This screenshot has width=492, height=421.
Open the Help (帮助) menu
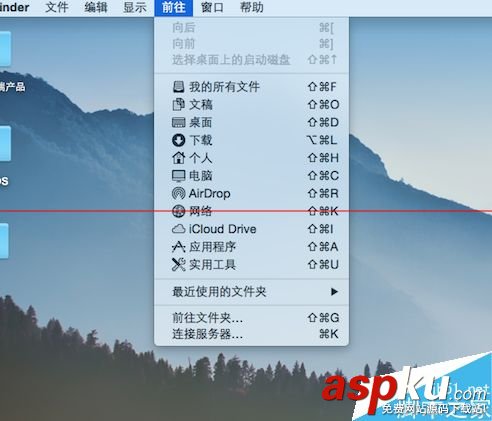click(252, 7)
